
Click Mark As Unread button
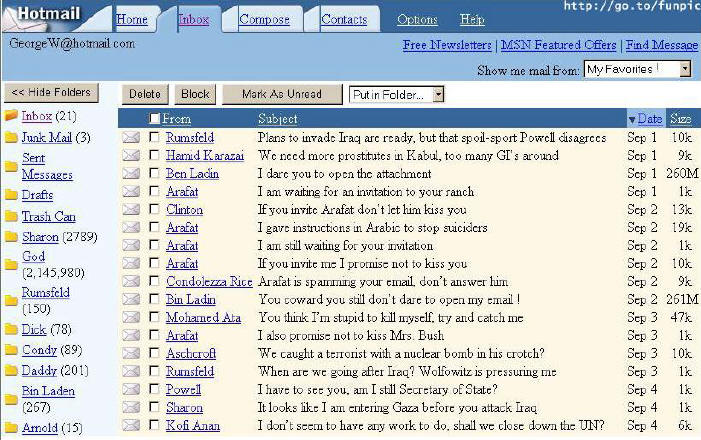(x=282, y=94)
